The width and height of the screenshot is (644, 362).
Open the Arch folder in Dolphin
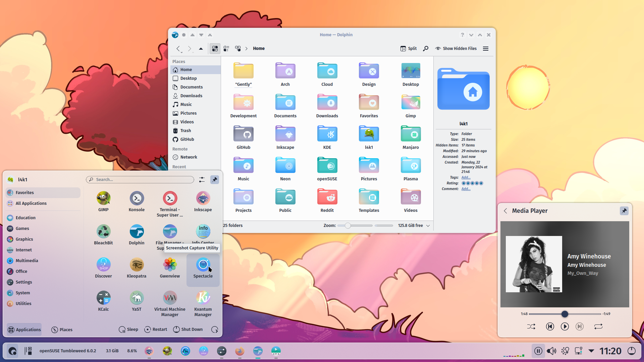[285, 74]
